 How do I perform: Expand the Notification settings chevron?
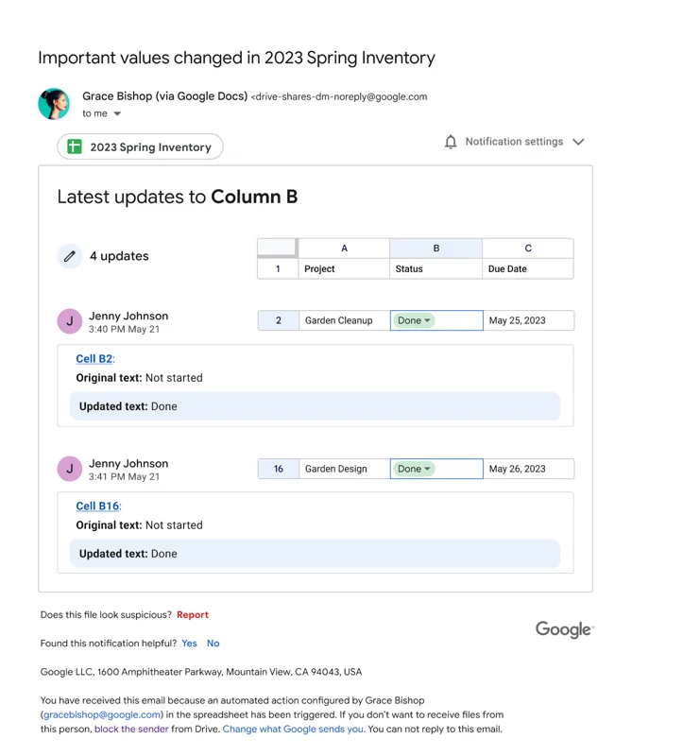pos(578,142)
